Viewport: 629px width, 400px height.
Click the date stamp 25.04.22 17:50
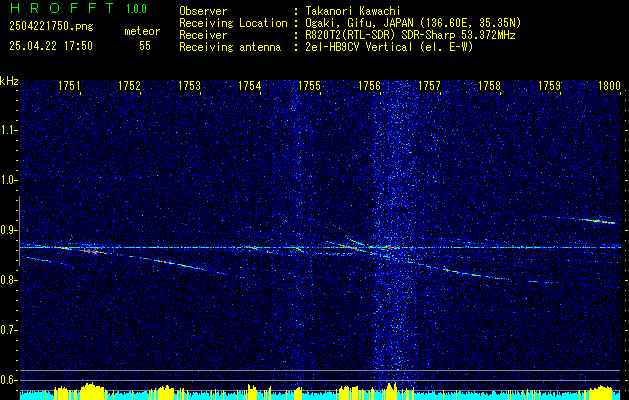coord(51,46)
